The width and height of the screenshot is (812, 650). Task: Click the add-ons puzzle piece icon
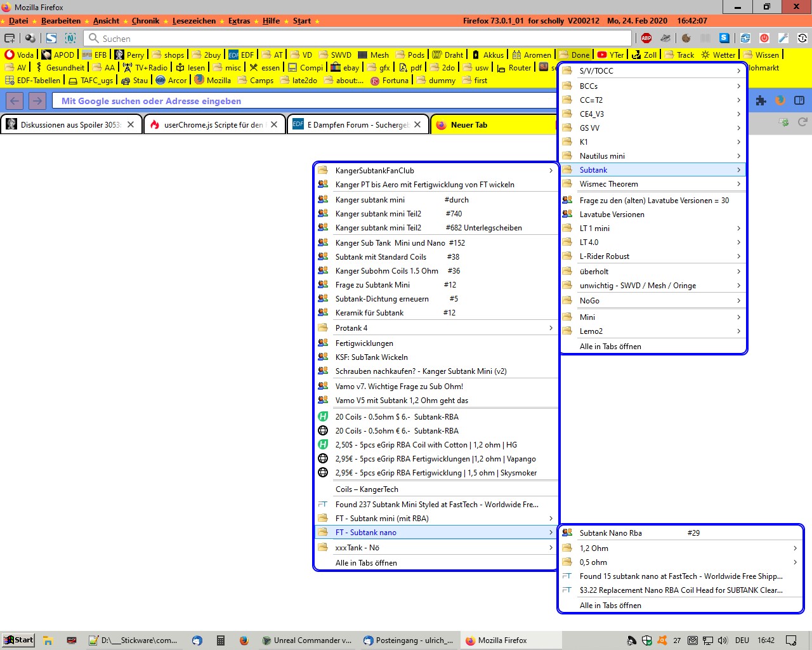pos(761,100)
